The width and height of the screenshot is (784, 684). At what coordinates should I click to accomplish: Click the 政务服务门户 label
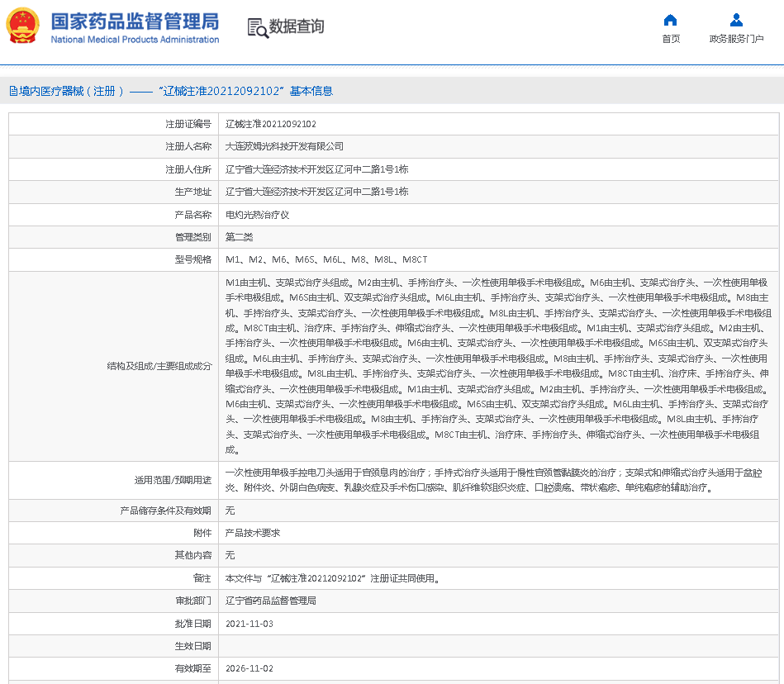pyautogui.click(x=736, y=39)
